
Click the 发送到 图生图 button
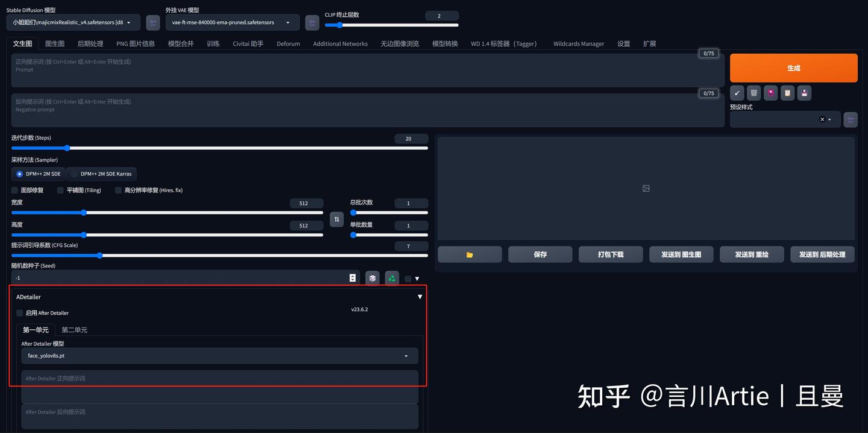[681, 254]
